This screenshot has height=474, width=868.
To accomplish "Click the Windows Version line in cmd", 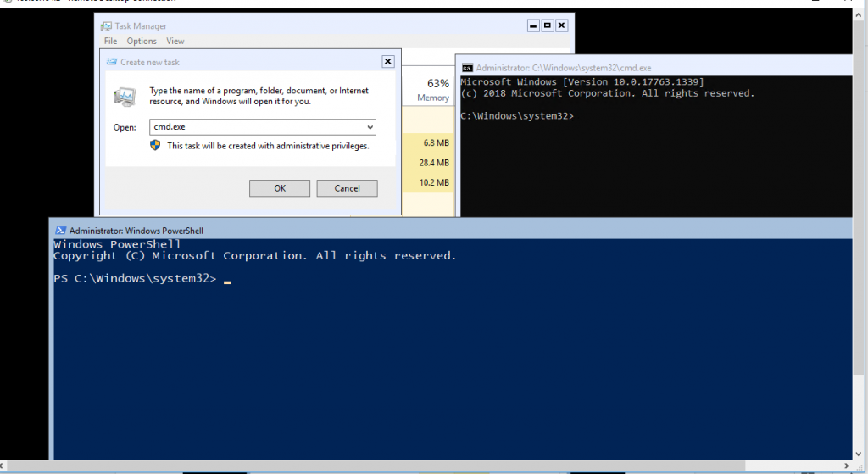I will 582,82.
